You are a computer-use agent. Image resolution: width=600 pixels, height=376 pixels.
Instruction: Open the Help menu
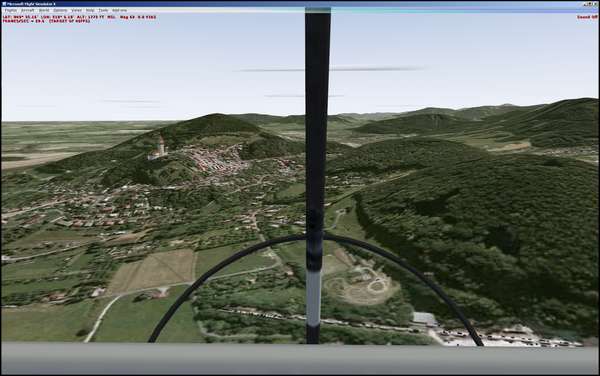point(90,10)
